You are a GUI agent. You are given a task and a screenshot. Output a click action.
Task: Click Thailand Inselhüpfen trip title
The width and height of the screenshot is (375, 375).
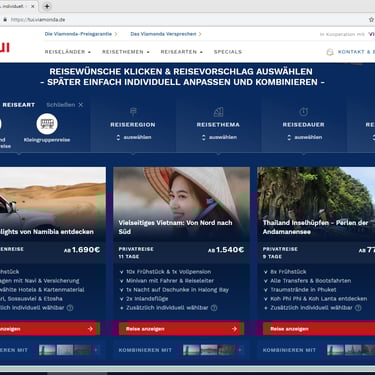point(315,227)
